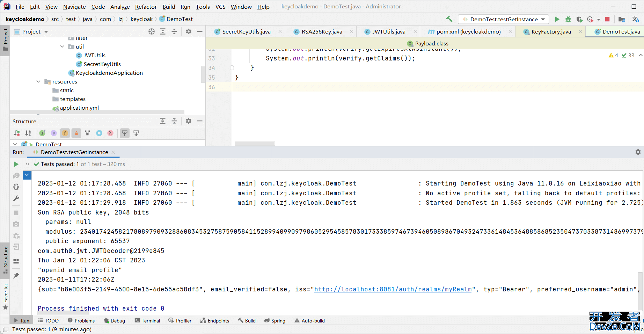Open the Refactor menu
Screen dimensions: 644x334
pyautogui.click(x=146, y=7)
